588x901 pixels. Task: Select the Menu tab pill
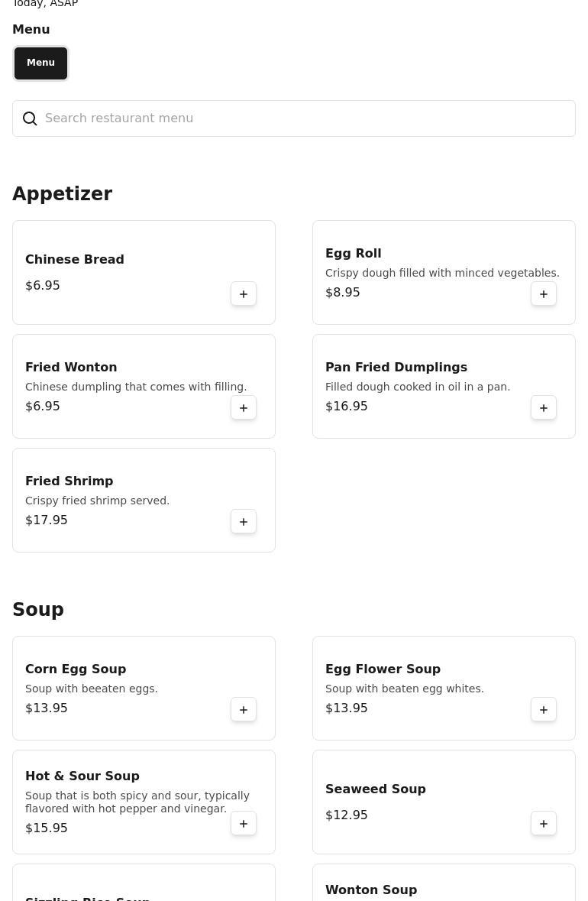click(x=41, y=63)
